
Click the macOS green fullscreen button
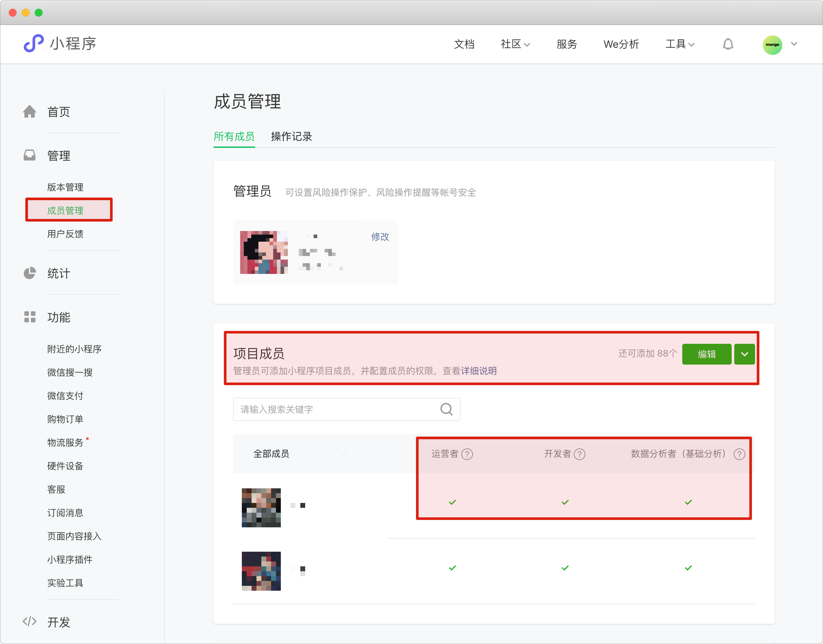click(38, 12)
